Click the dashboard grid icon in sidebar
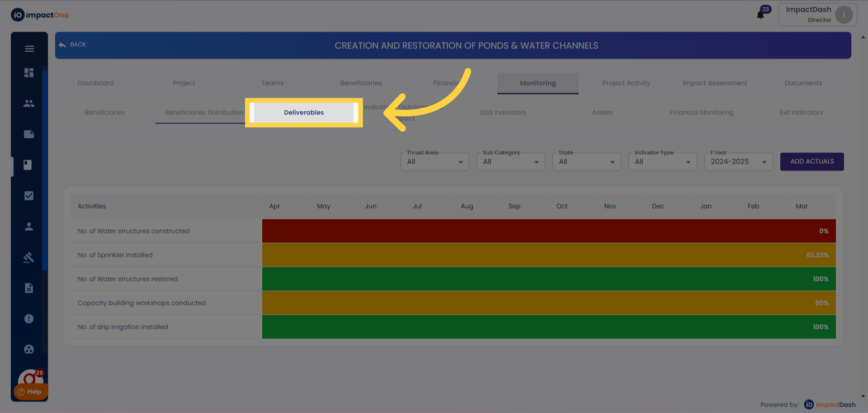Screen dimensions: 868x413 29,73
